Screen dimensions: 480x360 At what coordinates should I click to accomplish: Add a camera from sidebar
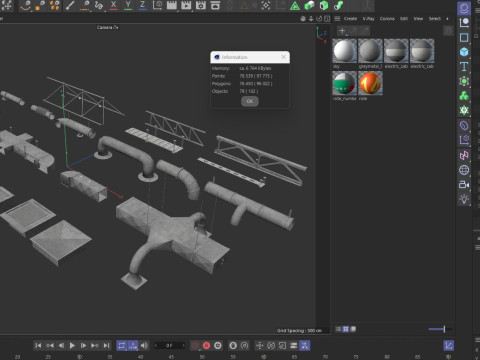point(464,184)
